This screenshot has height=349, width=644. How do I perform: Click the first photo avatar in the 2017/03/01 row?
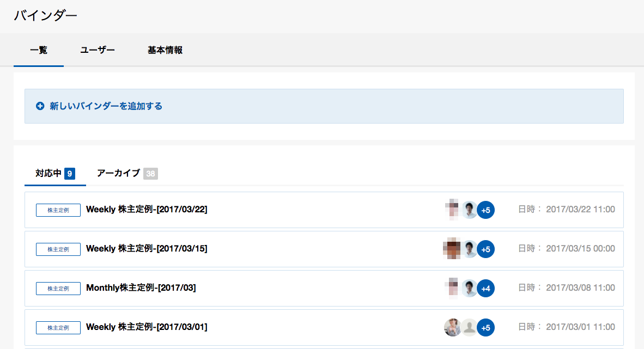(453, 328)
